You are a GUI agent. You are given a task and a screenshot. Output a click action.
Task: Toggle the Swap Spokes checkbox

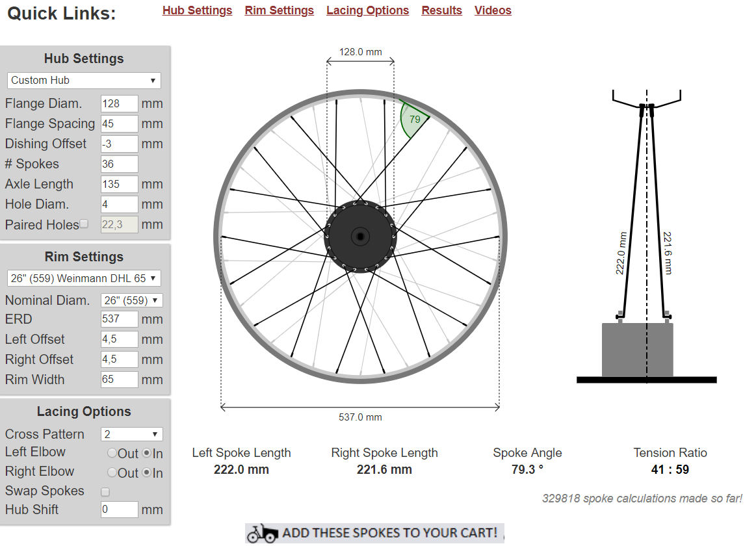105,491
